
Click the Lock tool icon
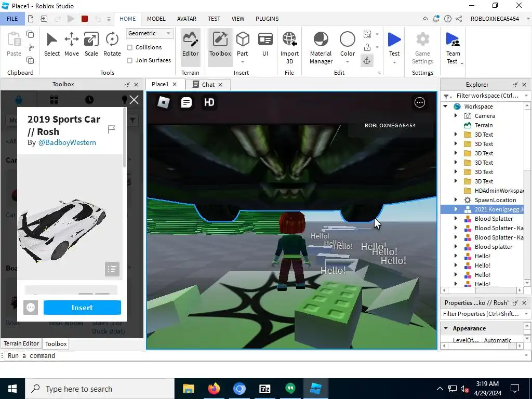367,47
